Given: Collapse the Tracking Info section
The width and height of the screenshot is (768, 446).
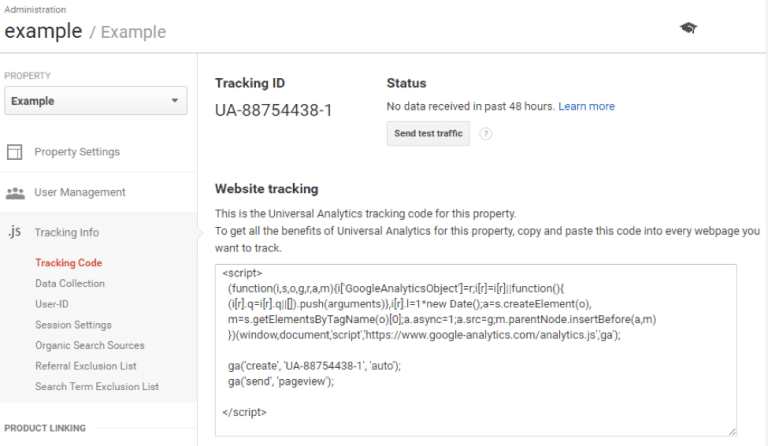Looking at the screenshot, I should tap(67, 232).
